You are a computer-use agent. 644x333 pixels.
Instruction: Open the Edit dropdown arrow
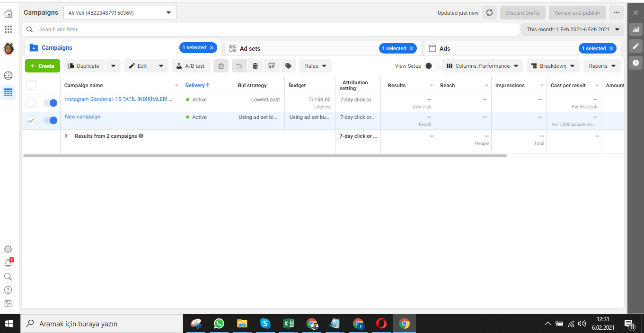tap(161, 66)
